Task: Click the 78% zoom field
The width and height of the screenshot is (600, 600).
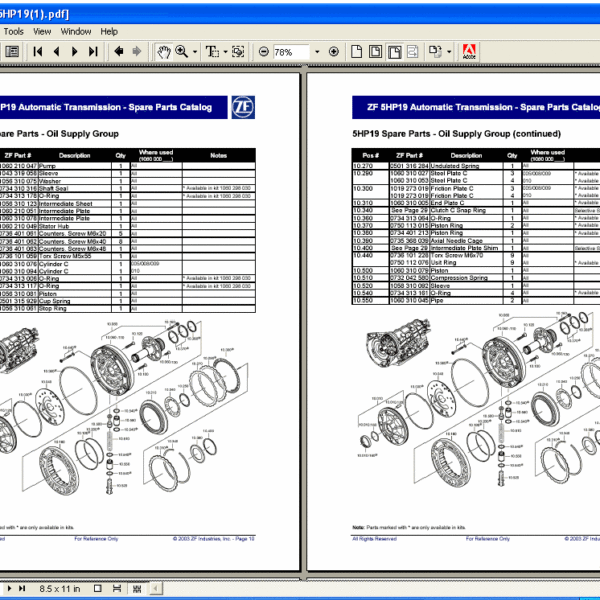Action: pyautogui.click(x=291, y=52)
